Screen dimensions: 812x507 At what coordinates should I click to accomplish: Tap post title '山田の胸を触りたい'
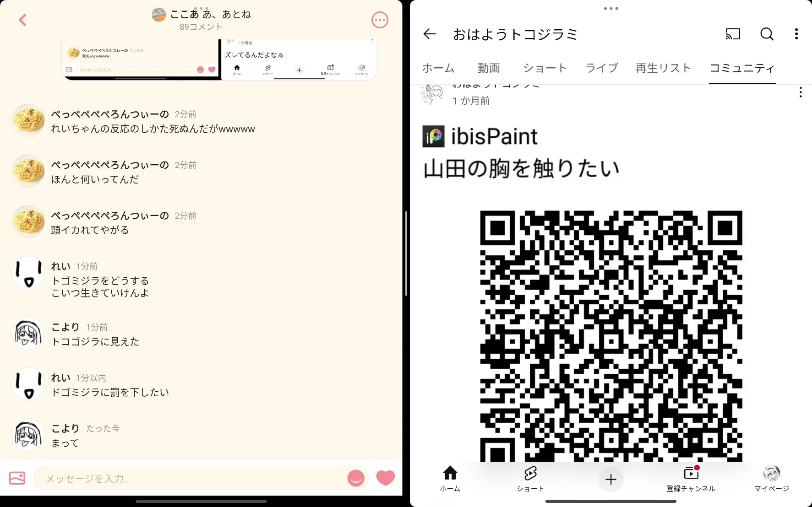click(x=522, y=168)
